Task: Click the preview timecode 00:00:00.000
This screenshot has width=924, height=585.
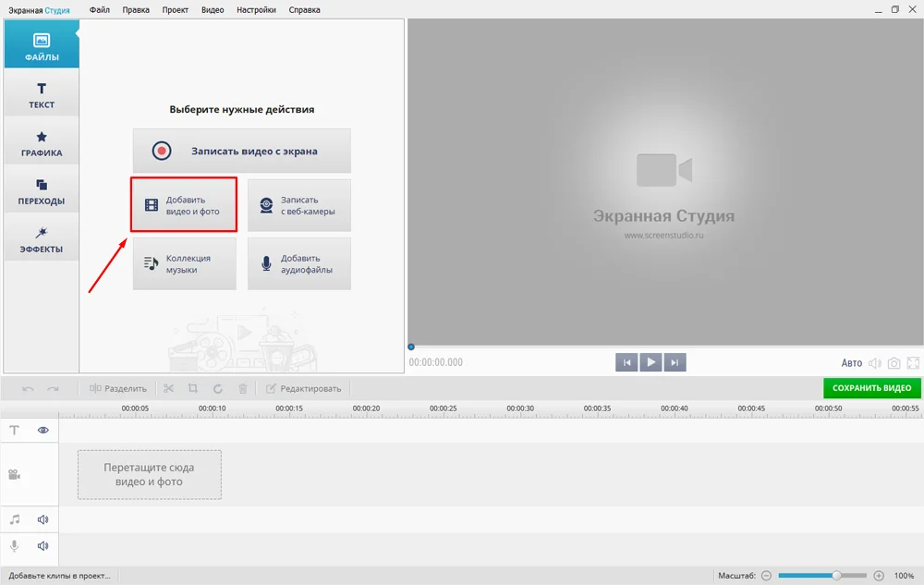Action: pos(436,363)
